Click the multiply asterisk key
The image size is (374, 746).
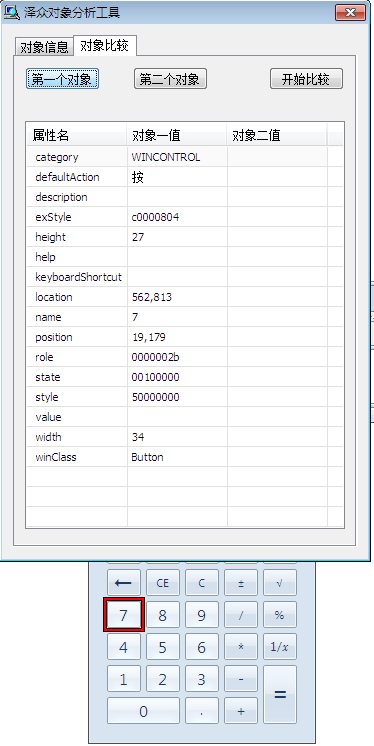(241, 647)
